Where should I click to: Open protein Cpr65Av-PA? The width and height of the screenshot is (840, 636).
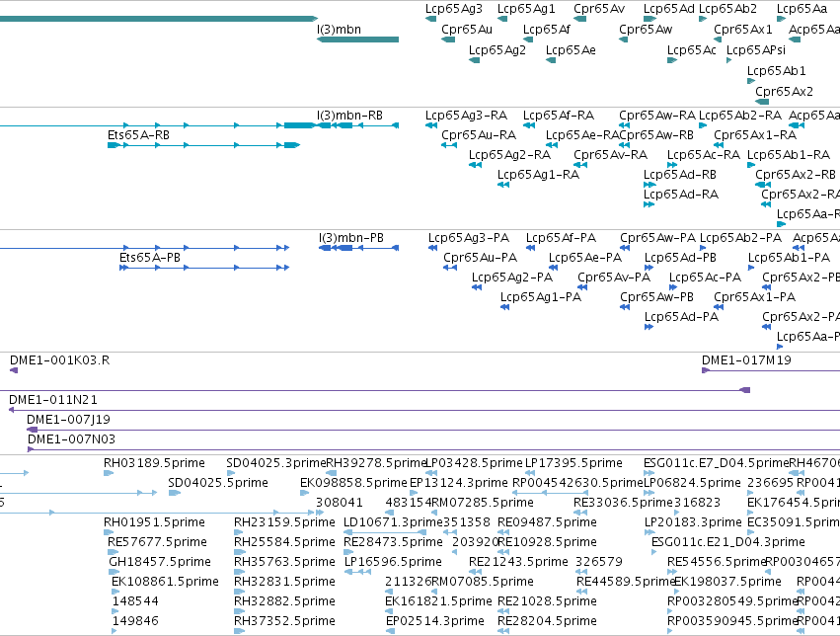pyautogui.click(x=613, y=278)
